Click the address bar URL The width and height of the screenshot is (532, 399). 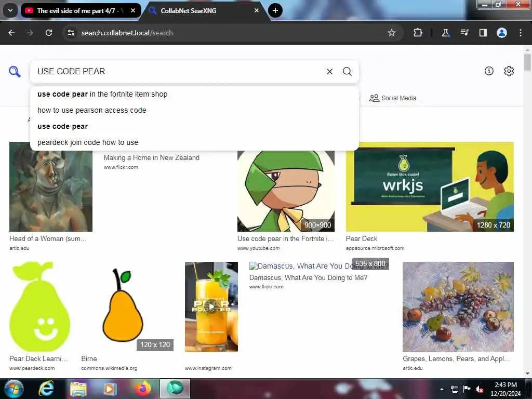(127, 33)
